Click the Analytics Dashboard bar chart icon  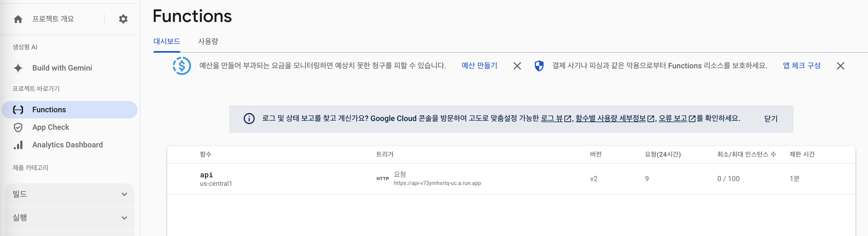point(18,145)
